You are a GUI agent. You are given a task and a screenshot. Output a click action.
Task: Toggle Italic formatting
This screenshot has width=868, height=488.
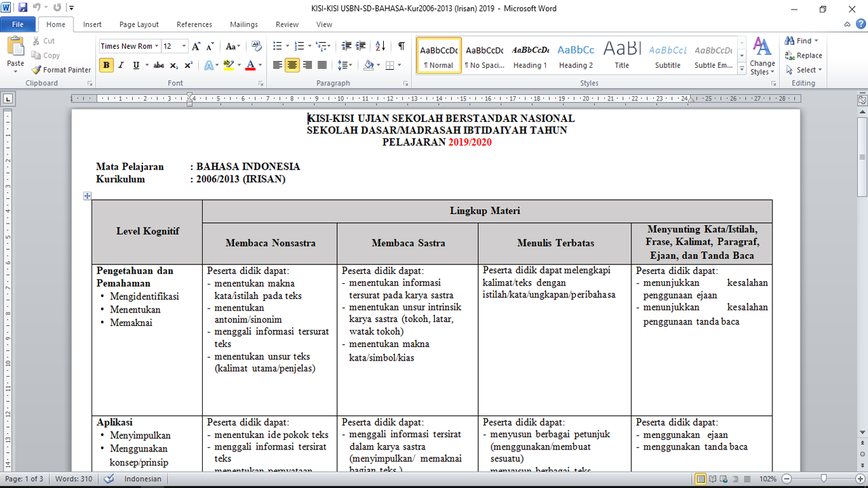pyautogui.click(x=121, y=65)
